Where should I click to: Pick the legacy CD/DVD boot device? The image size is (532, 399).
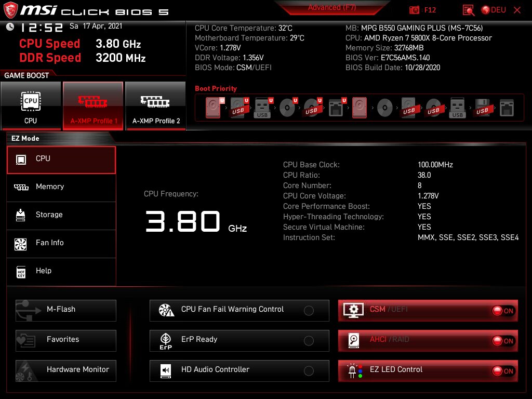pos(385,108)
